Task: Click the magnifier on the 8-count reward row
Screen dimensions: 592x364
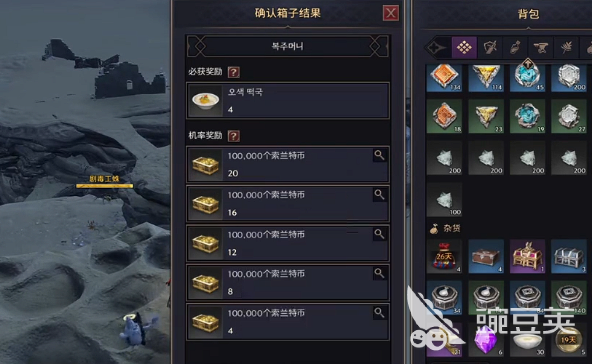Action: 379,273
